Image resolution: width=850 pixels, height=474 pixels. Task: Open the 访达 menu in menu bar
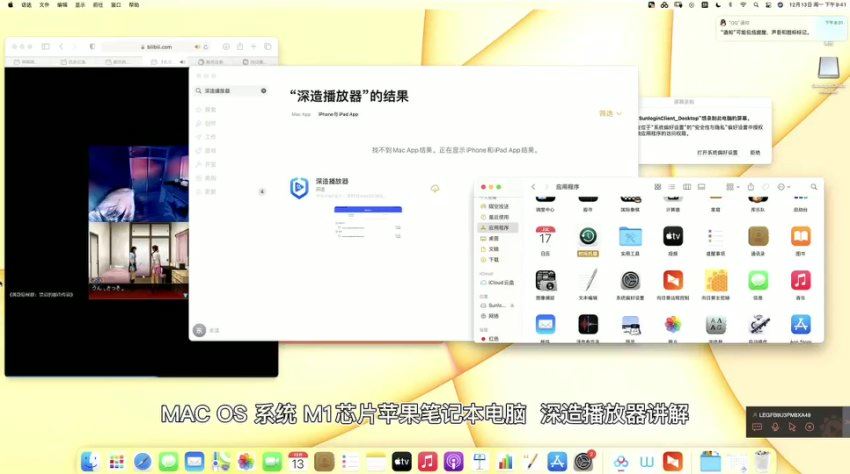(26, 4)
